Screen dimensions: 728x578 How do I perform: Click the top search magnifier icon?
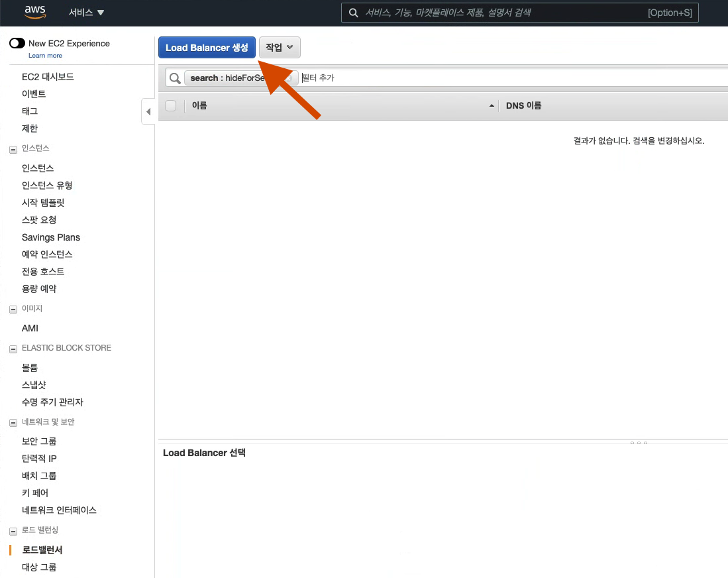[353, 13]
